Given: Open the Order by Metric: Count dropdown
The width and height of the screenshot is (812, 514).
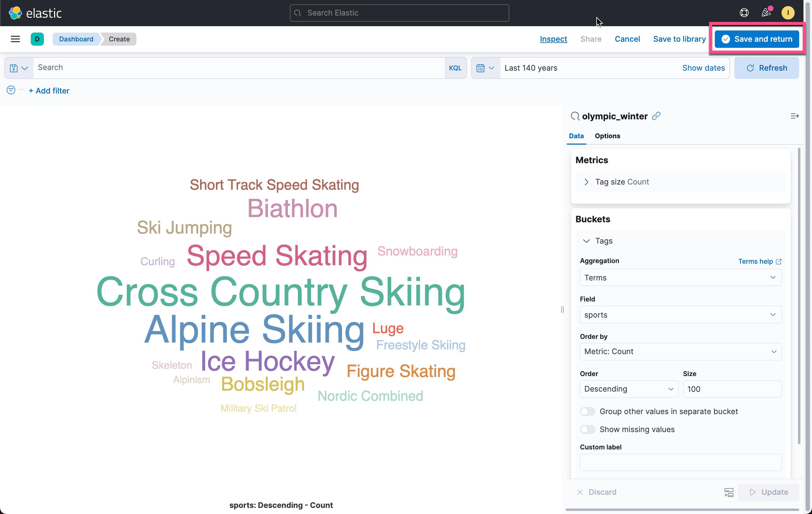Looking at the screenshot, I should click(x=680, y=351).
